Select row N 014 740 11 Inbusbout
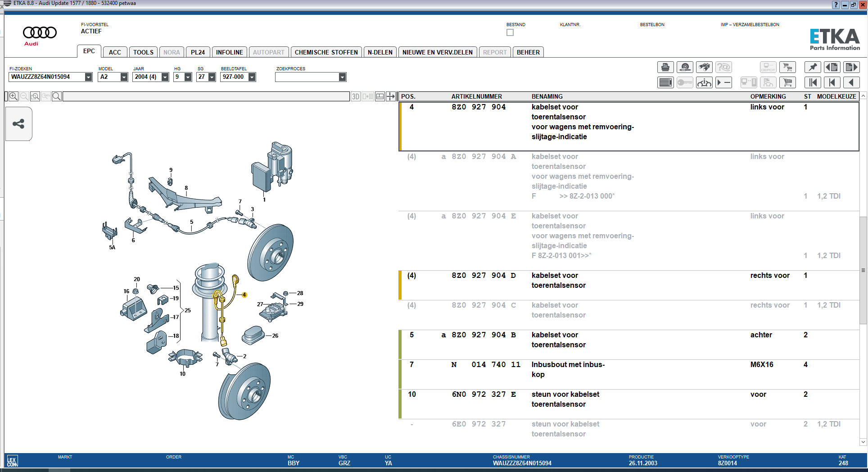Screen dimensions: 868x472 pos(629,374)
